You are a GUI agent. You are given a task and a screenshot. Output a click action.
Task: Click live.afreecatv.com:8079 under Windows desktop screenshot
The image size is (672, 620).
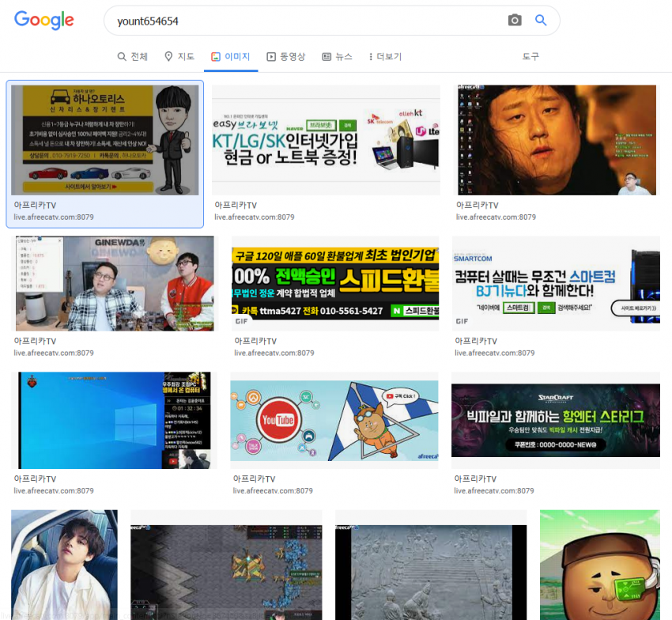pos(54,490)
